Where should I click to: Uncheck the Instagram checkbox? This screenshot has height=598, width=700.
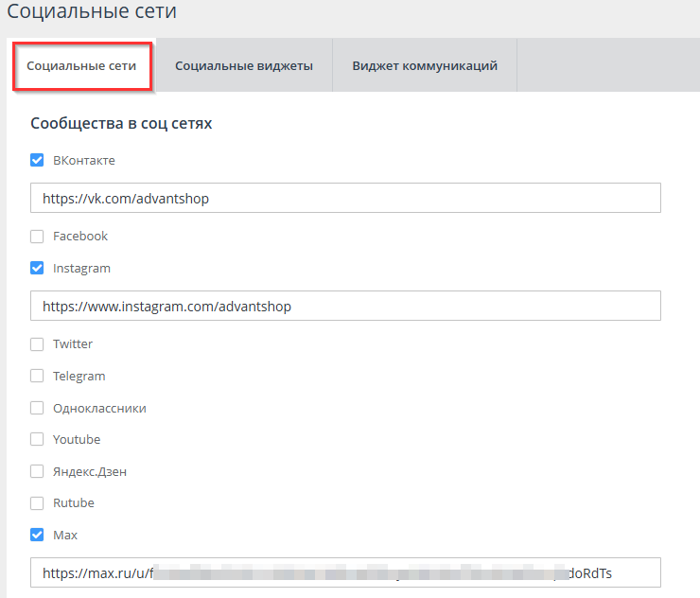click(37, 269)
